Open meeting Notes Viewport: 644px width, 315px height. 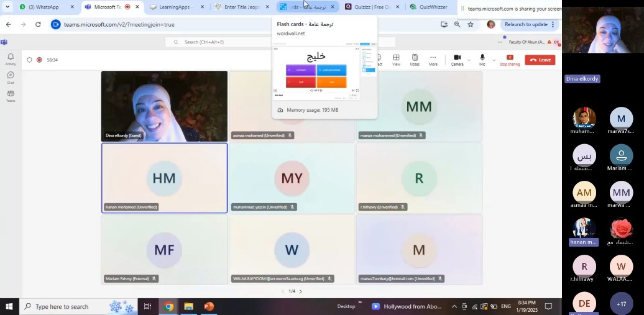click(x=415, y=60)
